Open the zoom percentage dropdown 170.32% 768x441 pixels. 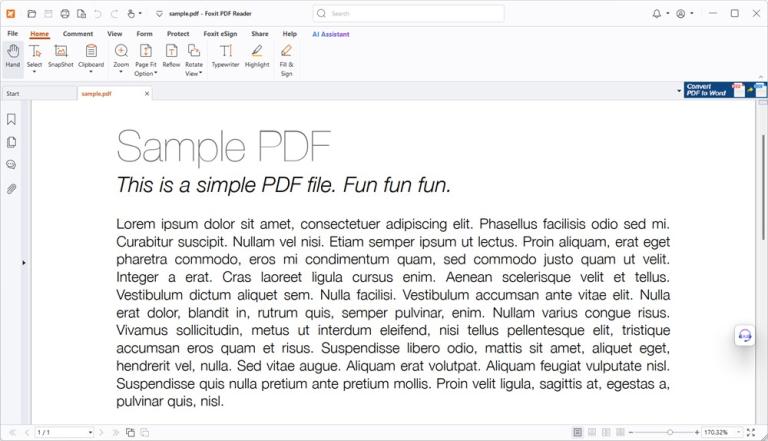(x=737, y=432)
